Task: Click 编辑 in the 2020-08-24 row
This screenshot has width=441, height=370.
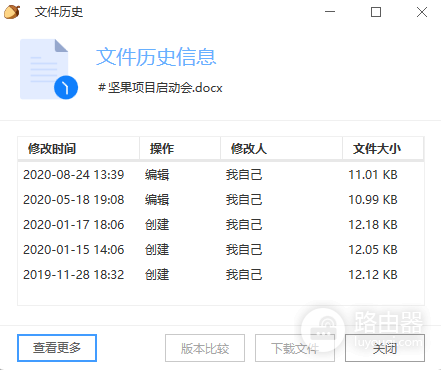Action: (x=157, y=175)
